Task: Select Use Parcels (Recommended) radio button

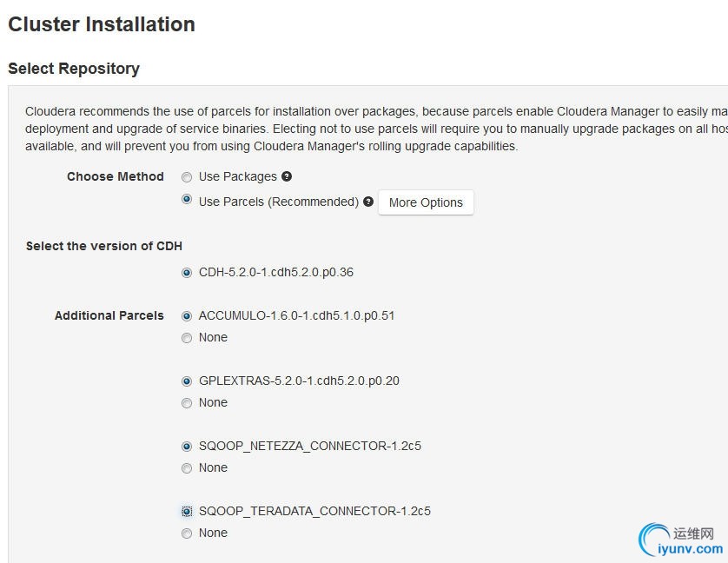Action: click(187, 200)
